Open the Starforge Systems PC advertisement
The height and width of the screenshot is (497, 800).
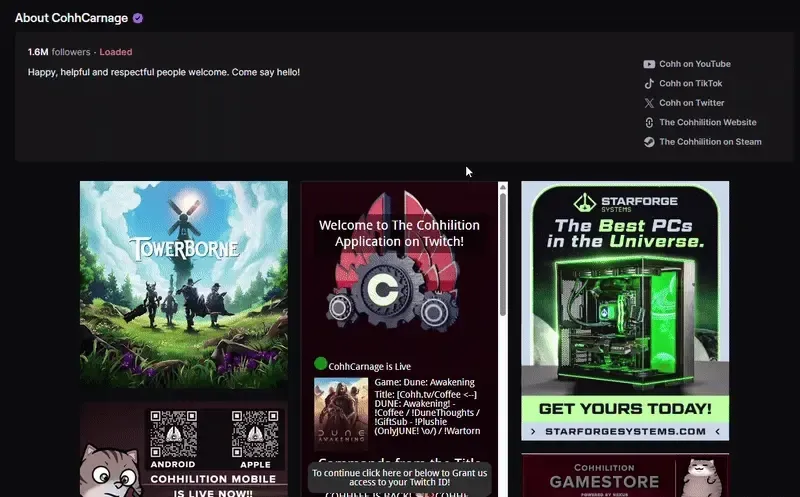(x=625, y=311)
